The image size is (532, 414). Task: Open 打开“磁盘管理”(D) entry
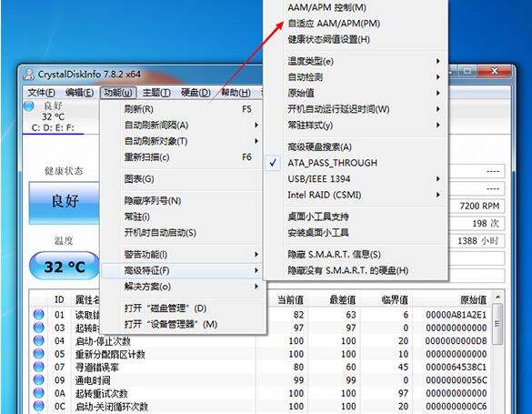[182, 308]
